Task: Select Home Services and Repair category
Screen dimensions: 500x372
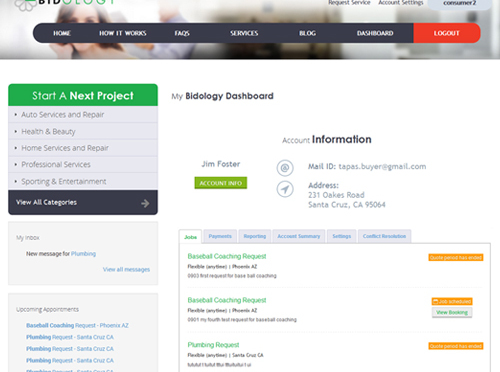Action: pyautogui.click(x=83, y=148)
